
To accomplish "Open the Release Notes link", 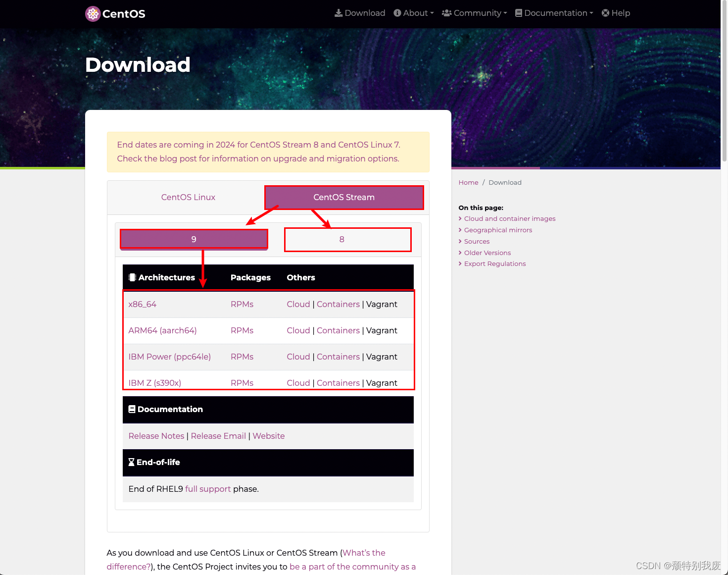I will point(156,436).
